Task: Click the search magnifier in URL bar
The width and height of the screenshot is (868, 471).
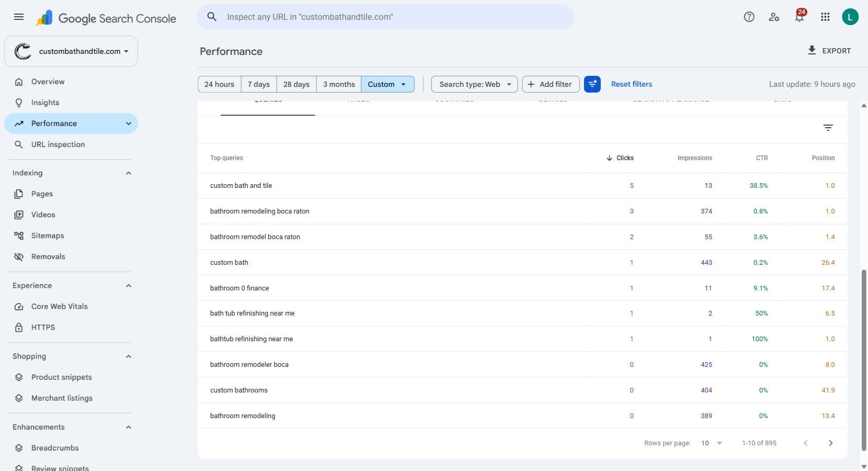Action: coord(212,17)
